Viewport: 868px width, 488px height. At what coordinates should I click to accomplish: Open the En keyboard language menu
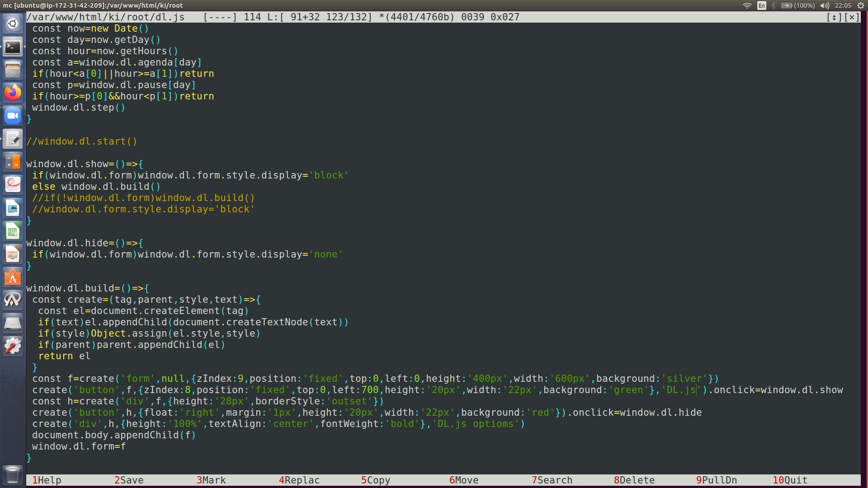coord(762,5)
